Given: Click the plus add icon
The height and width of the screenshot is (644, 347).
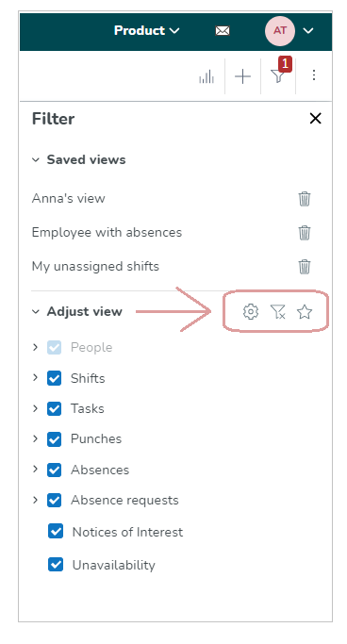Looking at the screenshot, I should point(242,76).
